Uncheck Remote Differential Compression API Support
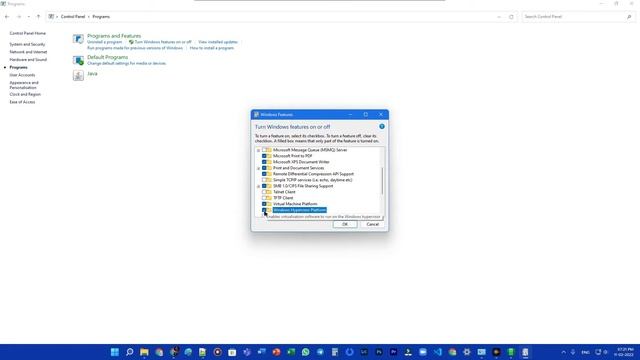 (264, 174)
